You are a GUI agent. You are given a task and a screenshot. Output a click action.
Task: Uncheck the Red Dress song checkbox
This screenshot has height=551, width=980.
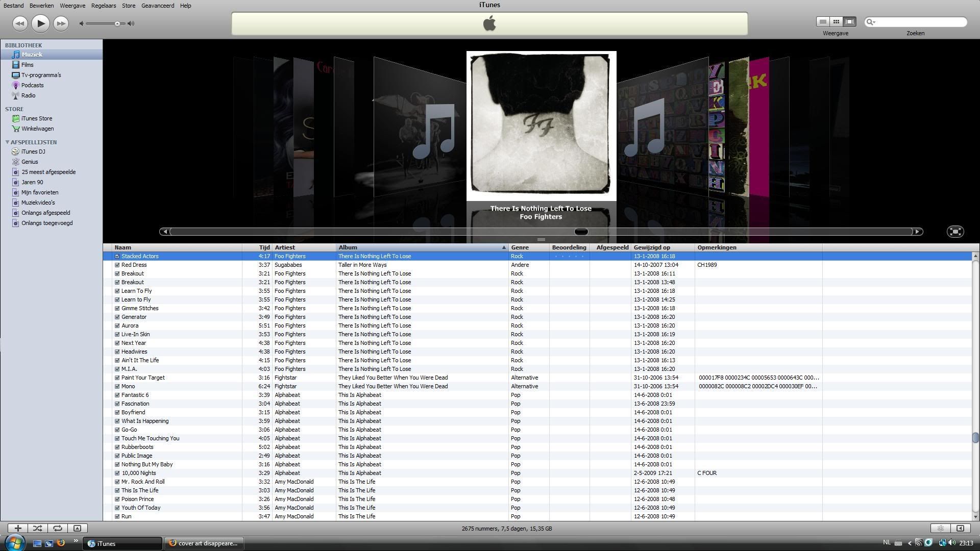coord(117,265)
